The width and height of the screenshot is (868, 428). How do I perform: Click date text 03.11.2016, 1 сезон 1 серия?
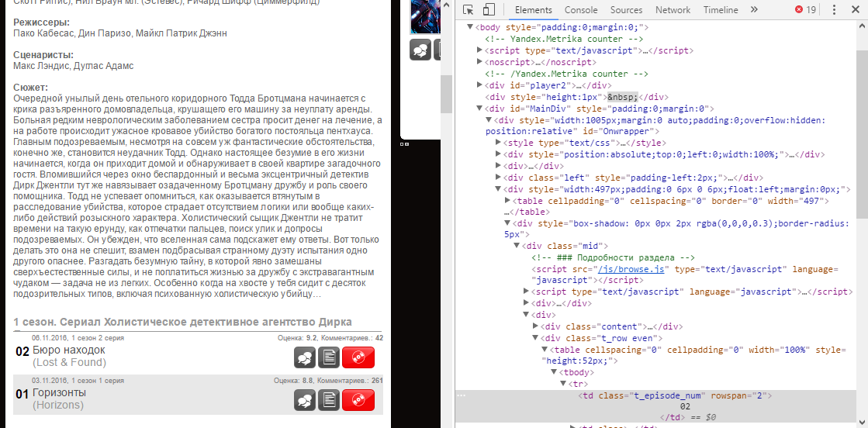tap(78, 381)
